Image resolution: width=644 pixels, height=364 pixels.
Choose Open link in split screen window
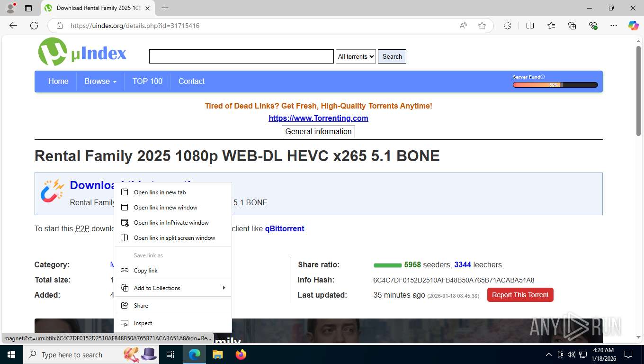173,238
